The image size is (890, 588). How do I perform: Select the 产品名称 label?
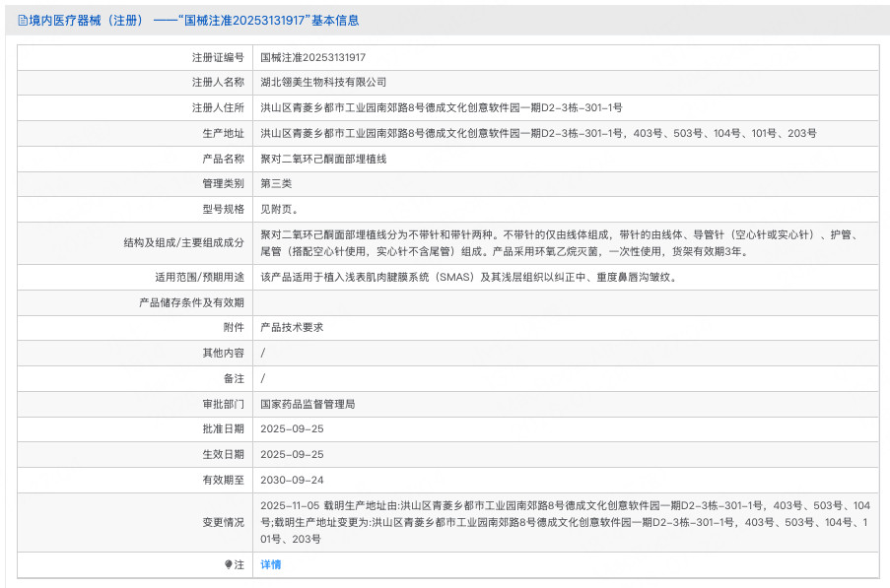(223, 159)
